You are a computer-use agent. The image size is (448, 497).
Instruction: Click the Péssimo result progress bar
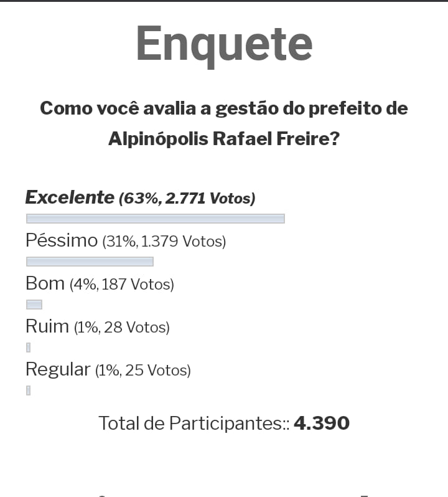click(x=90, y=262)
